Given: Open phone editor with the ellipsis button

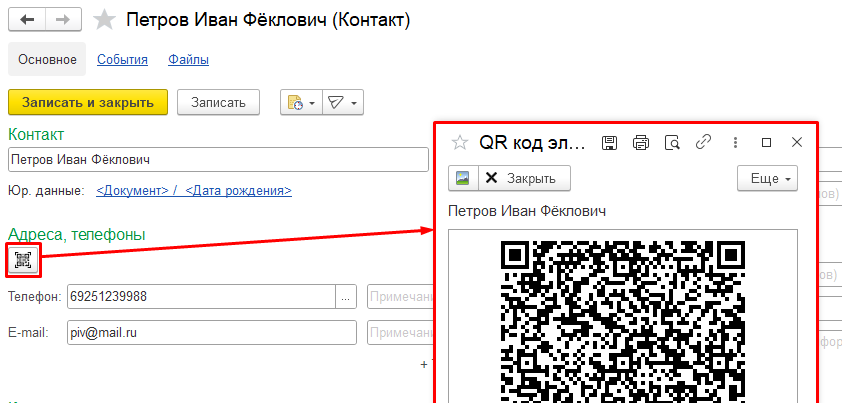Looking at the screenshot, I should [x=346, y=297].
